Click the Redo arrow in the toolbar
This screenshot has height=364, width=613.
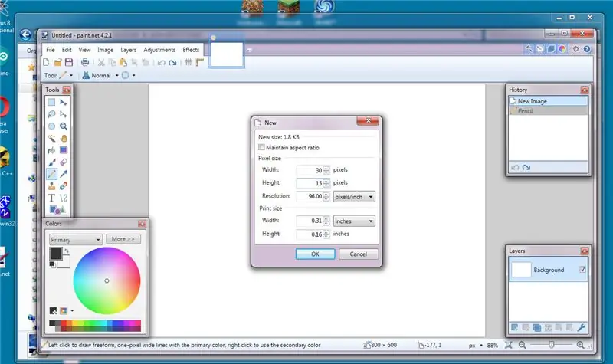point(172,63)
